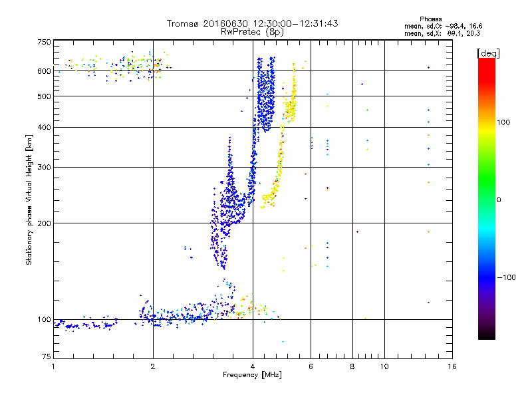Click the colorbar '-100' tick label

tap(507, 277)
